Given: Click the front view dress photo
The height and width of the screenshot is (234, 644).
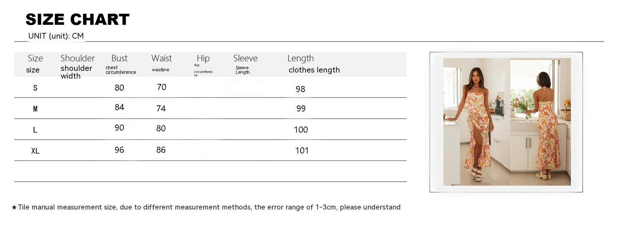Looking at the screenshot, I should click(x=477, y=122).
